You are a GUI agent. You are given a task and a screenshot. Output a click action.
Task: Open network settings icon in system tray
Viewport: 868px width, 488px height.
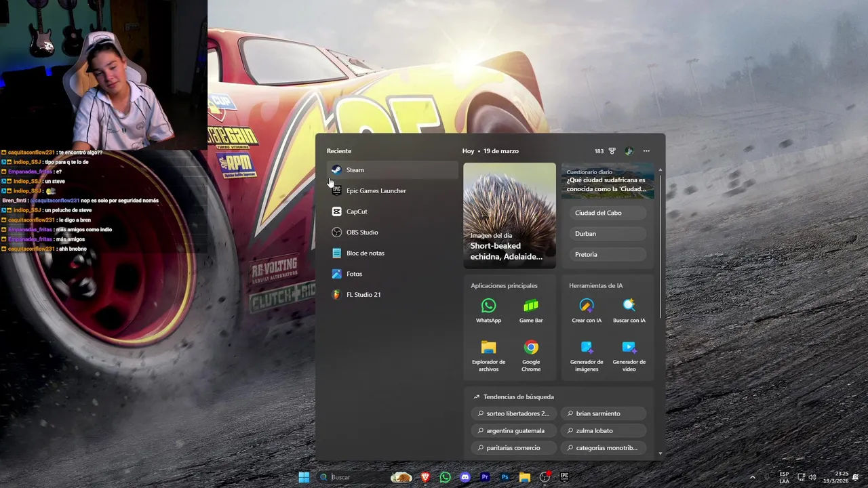tap(801, 477)
